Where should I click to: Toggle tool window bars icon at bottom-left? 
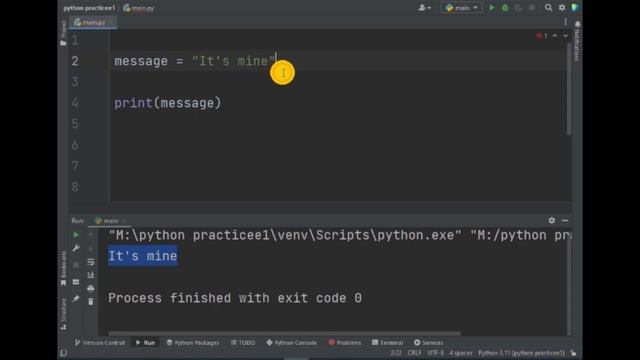pos(63,353)
